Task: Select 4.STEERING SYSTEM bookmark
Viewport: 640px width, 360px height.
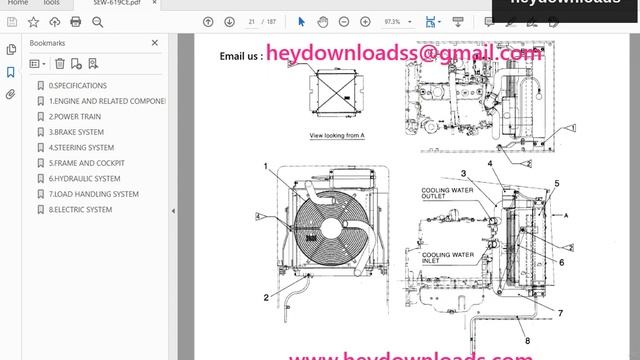Action: (81, 148)
